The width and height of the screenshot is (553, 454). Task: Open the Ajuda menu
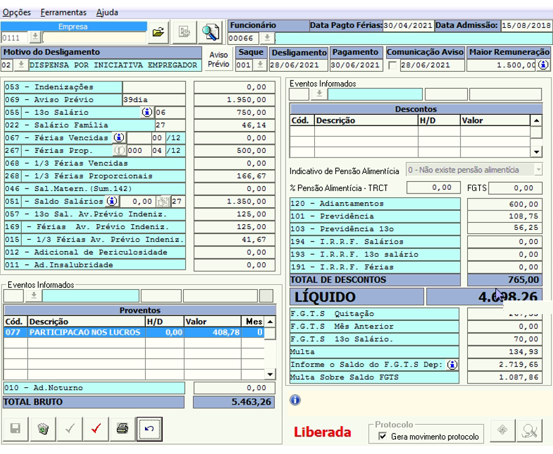tap(107, 12)
